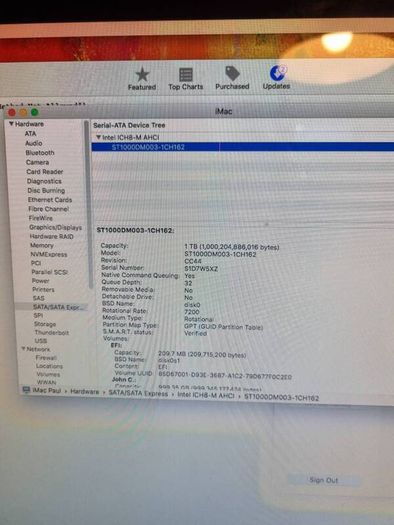Click queue depth value 32

coord(188,283)
